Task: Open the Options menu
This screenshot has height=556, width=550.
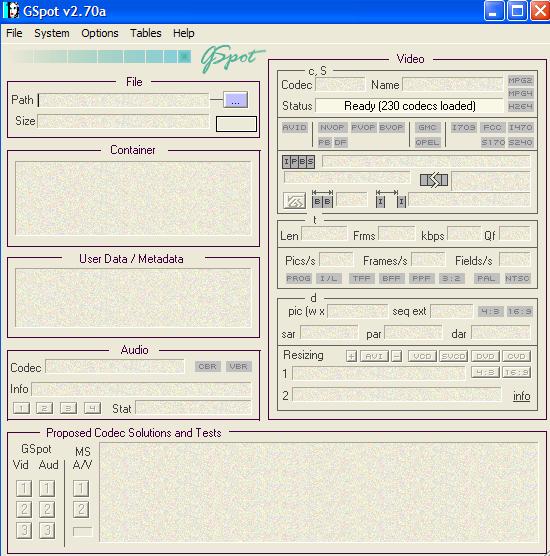Action: tap(100, 33)
